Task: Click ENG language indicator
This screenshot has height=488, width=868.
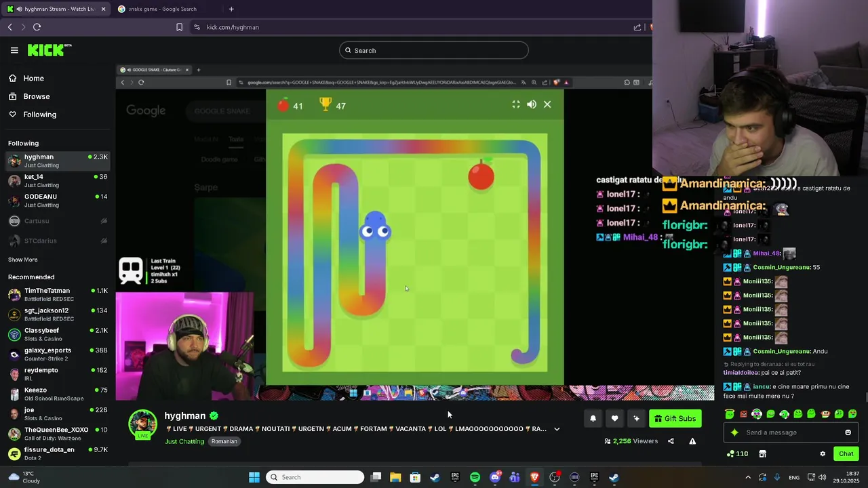Action: (793, 477)
